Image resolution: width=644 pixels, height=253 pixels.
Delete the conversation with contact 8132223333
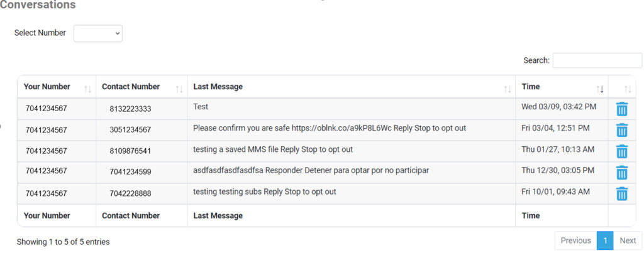click(622, 109)
